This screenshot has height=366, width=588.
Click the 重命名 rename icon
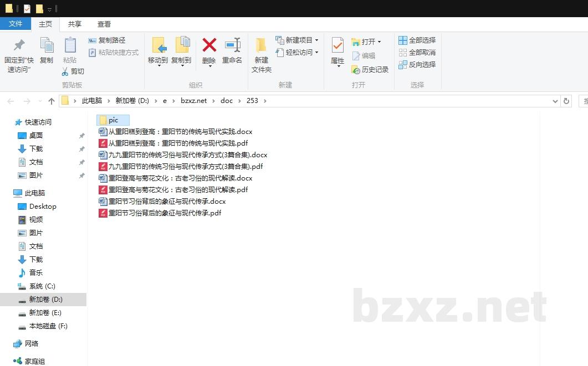click(232, 47)
